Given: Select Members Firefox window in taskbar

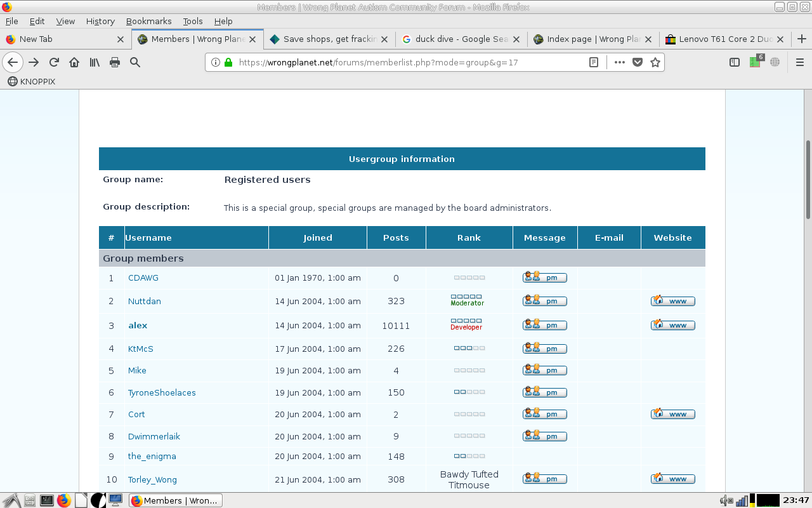Looking at the screenshot, I should point(176,500).
